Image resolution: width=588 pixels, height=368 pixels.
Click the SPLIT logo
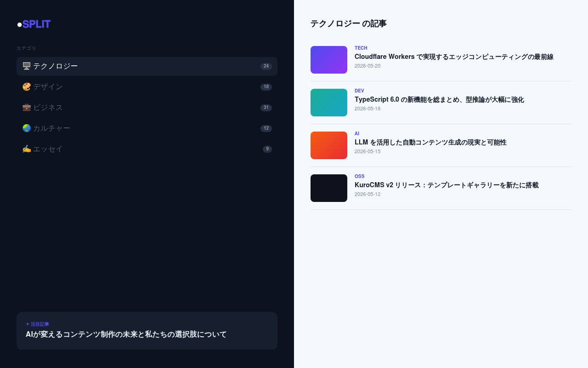point(34,24)
